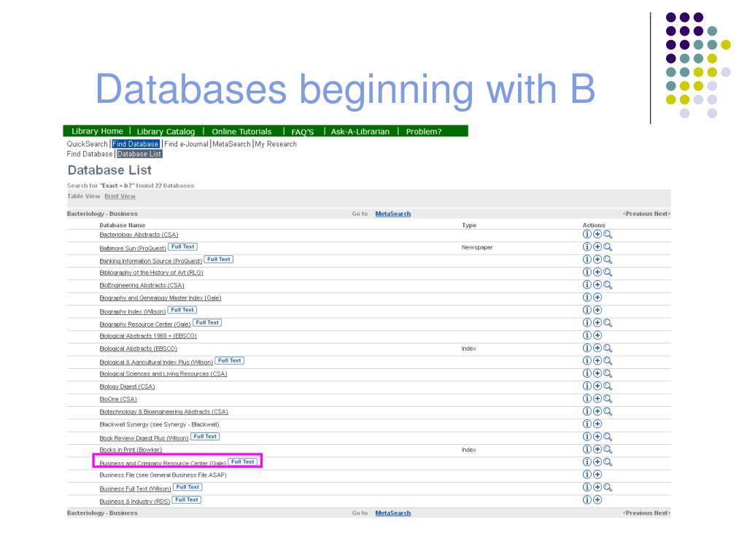
Task: Show info for Business & Industry (RDS)
Action: [x=587, y=499]
